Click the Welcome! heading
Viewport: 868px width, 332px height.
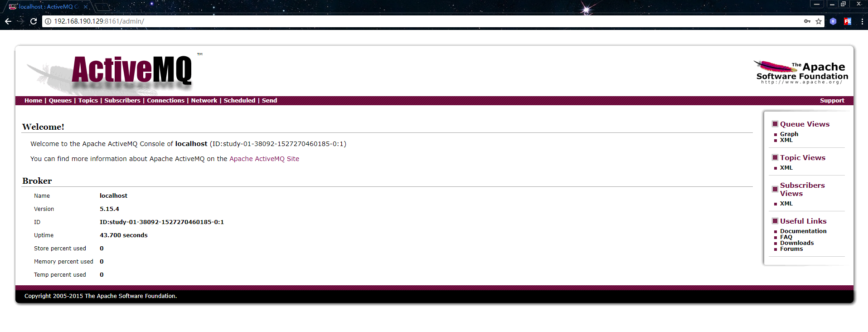[43, 127]
